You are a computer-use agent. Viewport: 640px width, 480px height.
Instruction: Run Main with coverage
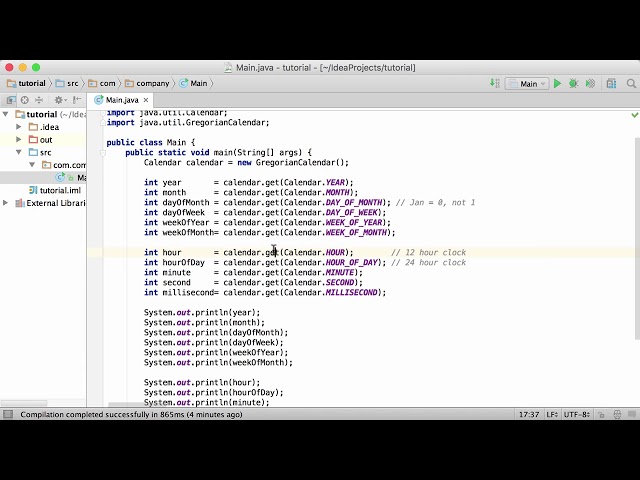pos(590,84)
